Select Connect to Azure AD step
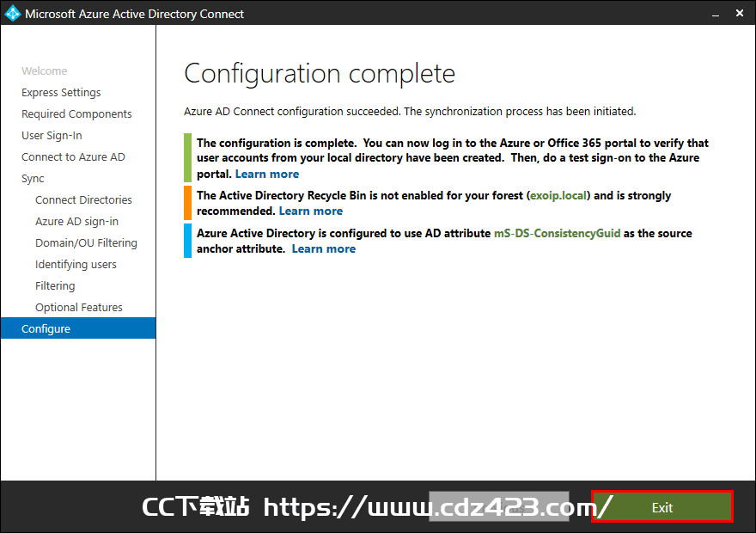This screenshot has width=756, height=533. [x=73, y=156]
